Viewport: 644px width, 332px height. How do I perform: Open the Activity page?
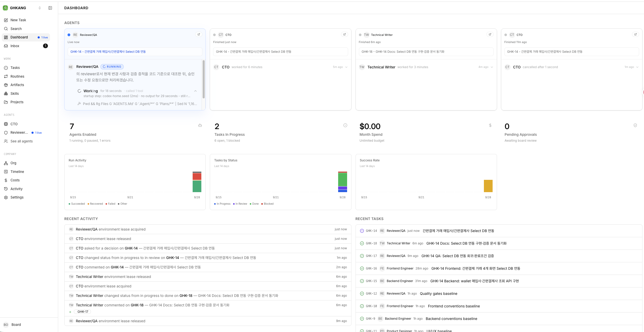[x=26, y=189]
